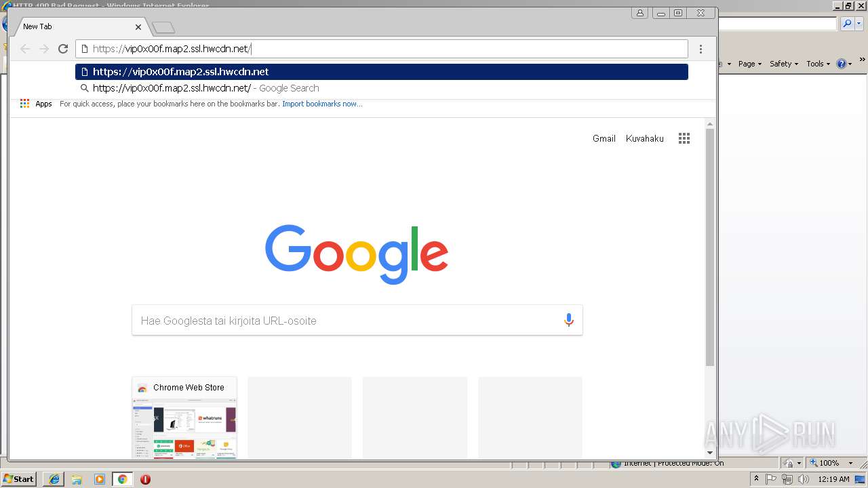Open Chrome's three-dot menu
The height and width of the screenshot is (488, 868).
[701, 49]
